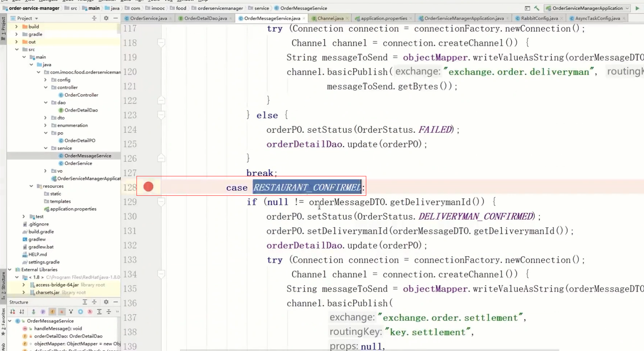
Task: Select settings.gradle file
Action: [44, 262]
